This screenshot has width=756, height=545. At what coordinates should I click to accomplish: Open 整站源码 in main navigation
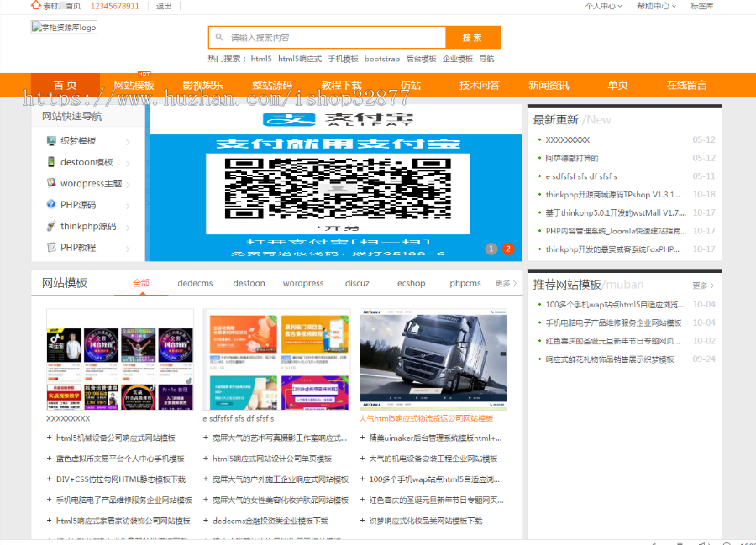[272, 86]
